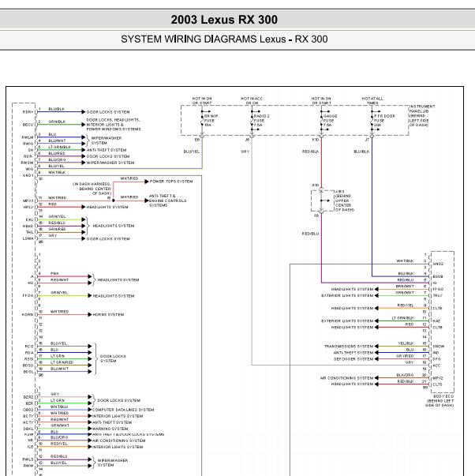
Task: Select the "GND2" terminal label
Action: coord(438,264)
